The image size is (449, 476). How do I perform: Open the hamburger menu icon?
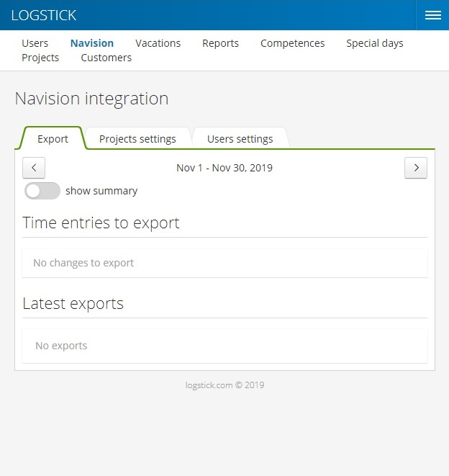[x=432, y=15]
